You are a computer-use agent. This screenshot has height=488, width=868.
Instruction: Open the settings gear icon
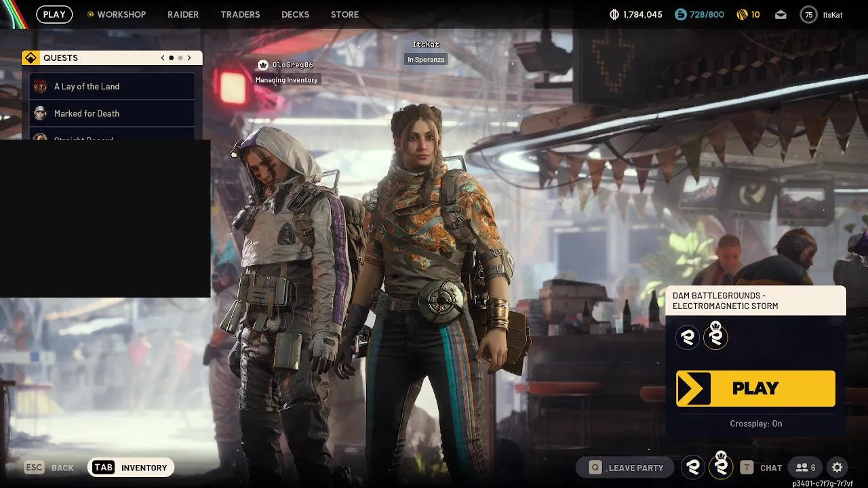tap(837, 468)
